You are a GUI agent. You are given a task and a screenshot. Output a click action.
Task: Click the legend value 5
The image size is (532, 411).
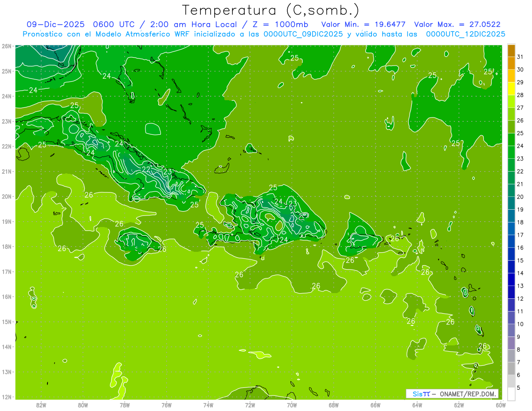[x=519, y=388]
